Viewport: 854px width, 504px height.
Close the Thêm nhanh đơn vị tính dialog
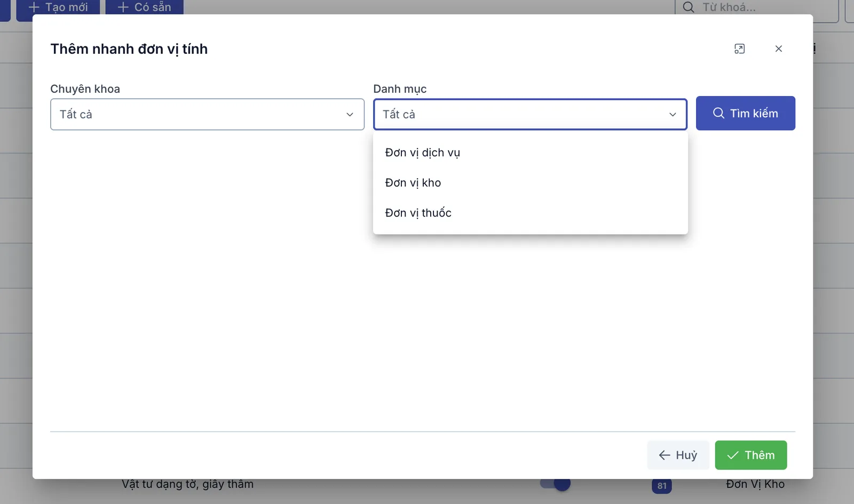tap(778, 49)
